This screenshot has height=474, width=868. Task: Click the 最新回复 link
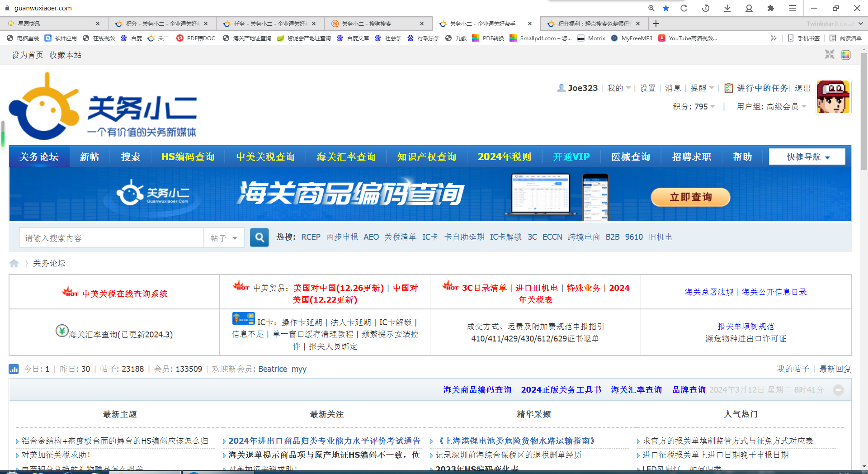(x=835, y=369)
